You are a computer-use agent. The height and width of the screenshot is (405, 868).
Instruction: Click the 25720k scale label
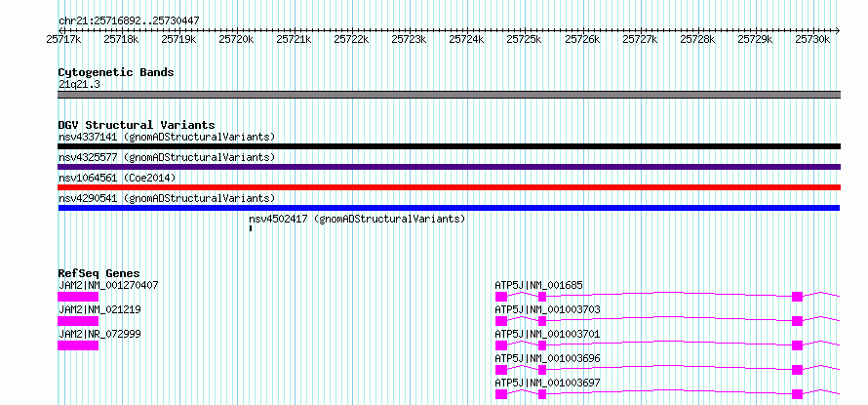click(236, 39)
